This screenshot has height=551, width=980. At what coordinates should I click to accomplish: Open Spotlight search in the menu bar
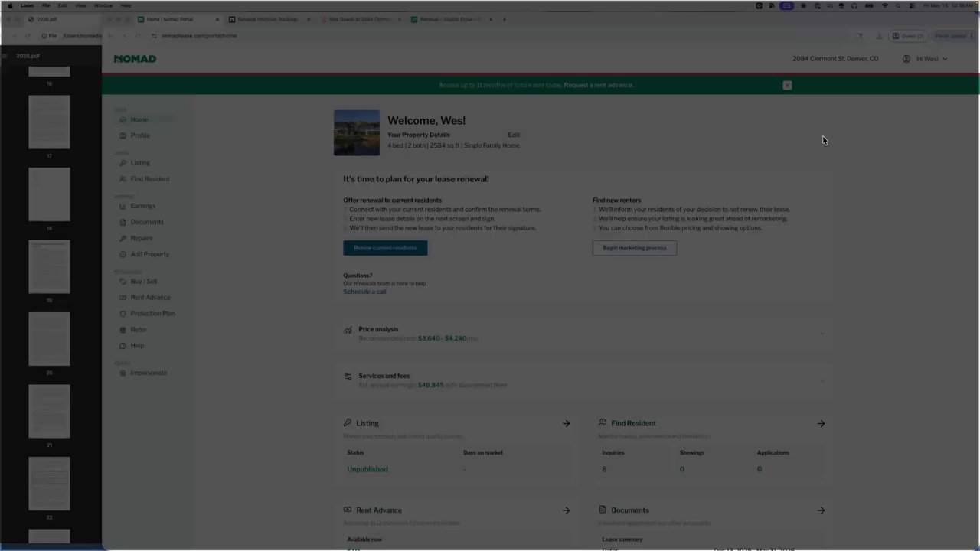899,5
